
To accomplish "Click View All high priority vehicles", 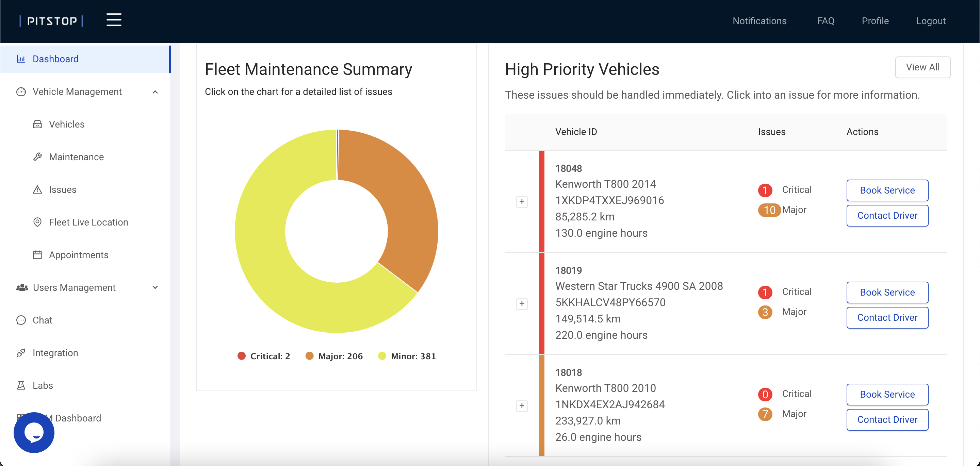I will coord(923,67).
